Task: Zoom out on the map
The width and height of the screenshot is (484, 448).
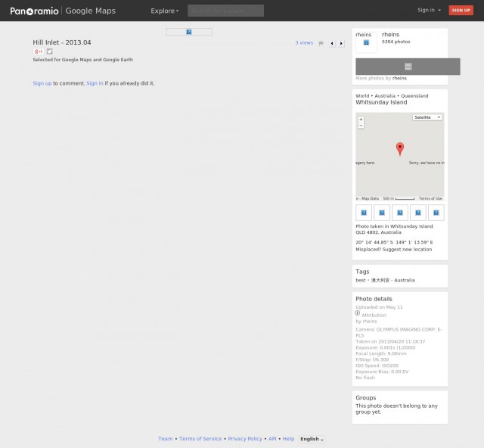Action: pyautogui.click(x=361, y=126)
